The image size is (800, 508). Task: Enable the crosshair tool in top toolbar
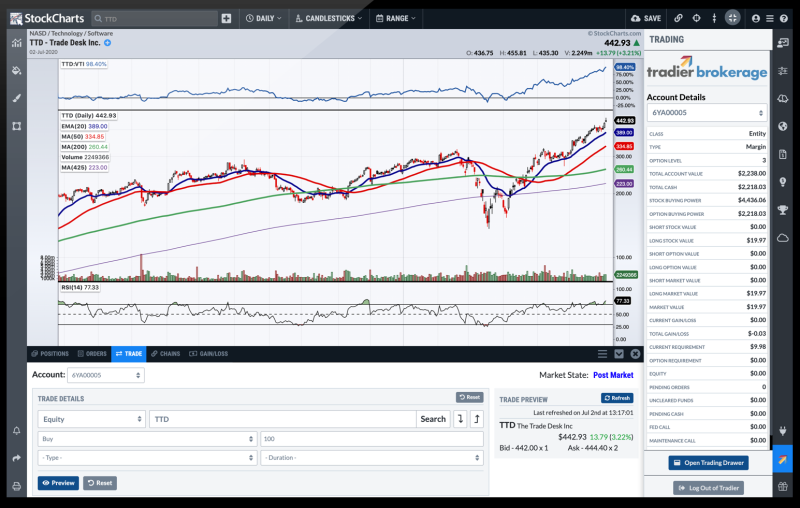[x=696, y=18]
